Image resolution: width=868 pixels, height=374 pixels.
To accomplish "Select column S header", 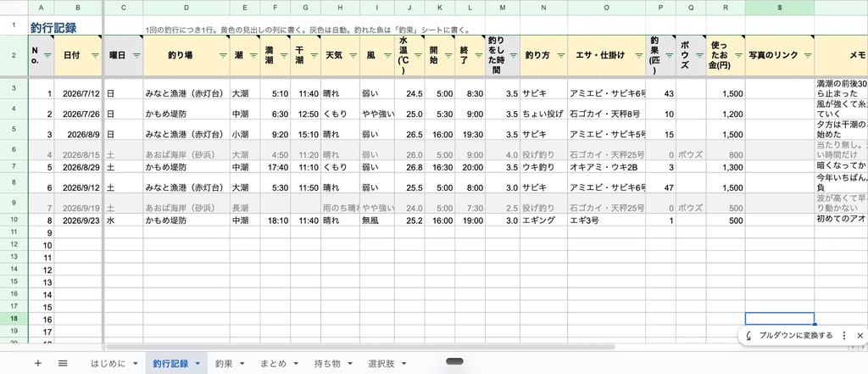I will coord(780,8).
